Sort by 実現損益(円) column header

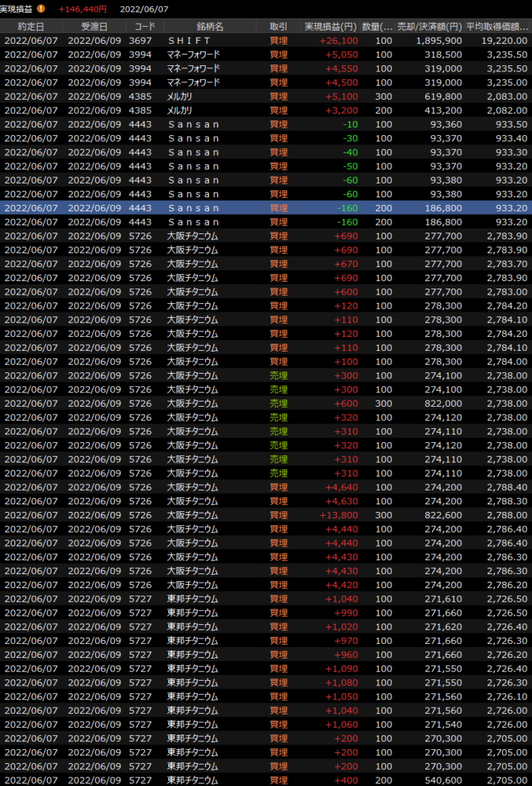[x=331, y=26]
